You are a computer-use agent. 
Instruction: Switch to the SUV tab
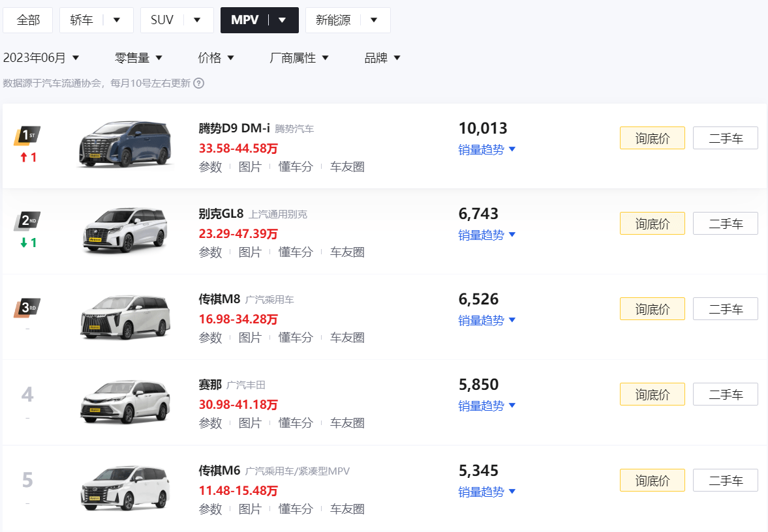coord(161,20)
